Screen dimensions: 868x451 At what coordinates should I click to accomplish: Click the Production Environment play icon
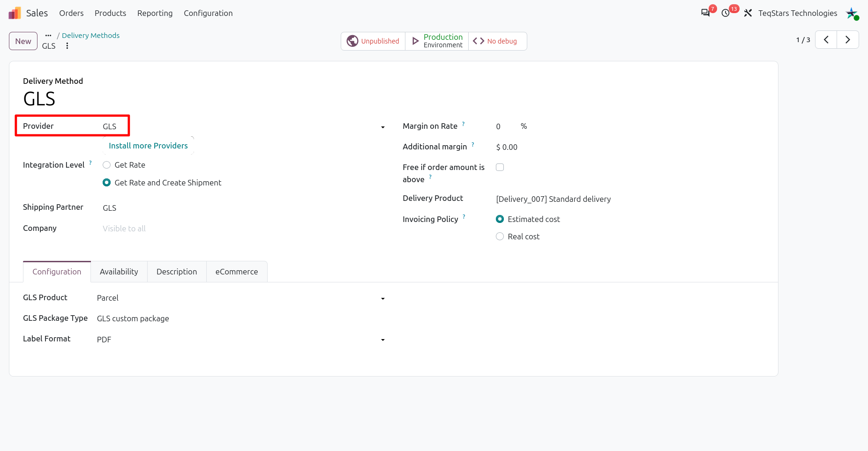pyautogui.click(x=415, y=41)
